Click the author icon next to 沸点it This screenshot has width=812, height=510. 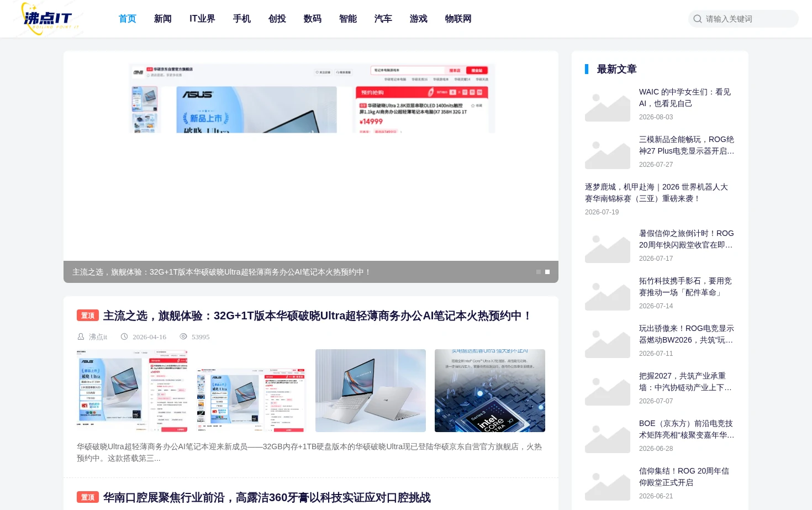point(81,337)
